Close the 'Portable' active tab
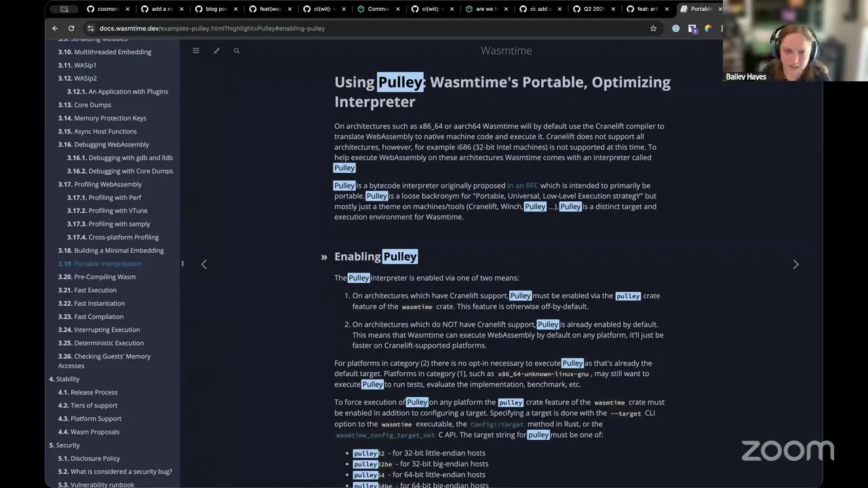Viewport: 868px width, 488px height. point(719,9)
